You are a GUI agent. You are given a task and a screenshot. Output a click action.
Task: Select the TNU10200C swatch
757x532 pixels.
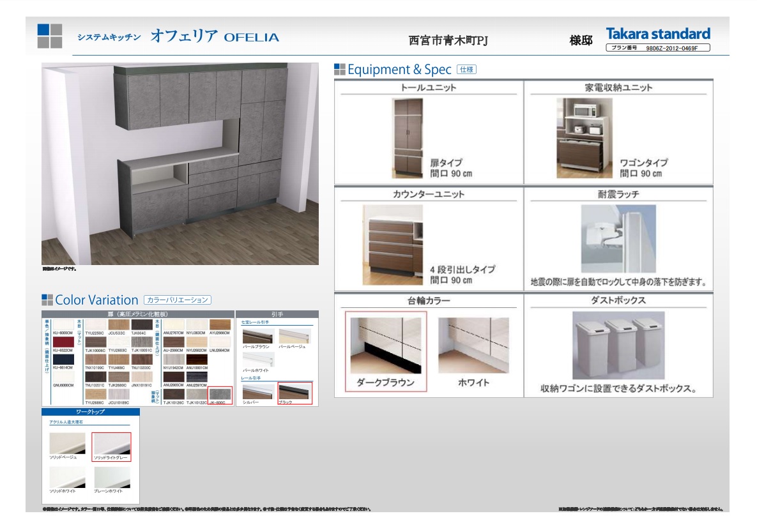click(142, 360)
